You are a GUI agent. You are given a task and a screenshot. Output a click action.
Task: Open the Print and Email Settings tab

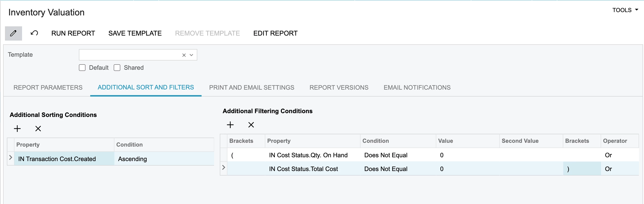(x=252, y=87)
